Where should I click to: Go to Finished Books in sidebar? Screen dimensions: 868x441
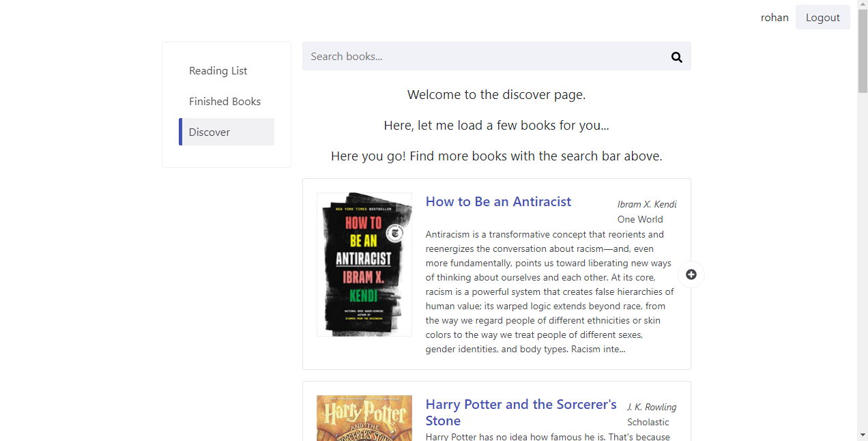pyautogui.click(x=225, y=102)
